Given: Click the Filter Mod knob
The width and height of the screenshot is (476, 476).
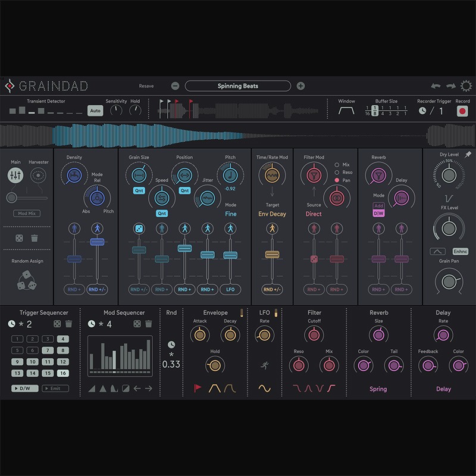Looking at the screenshot, I should pyautogui.click(x=314, y=175).
